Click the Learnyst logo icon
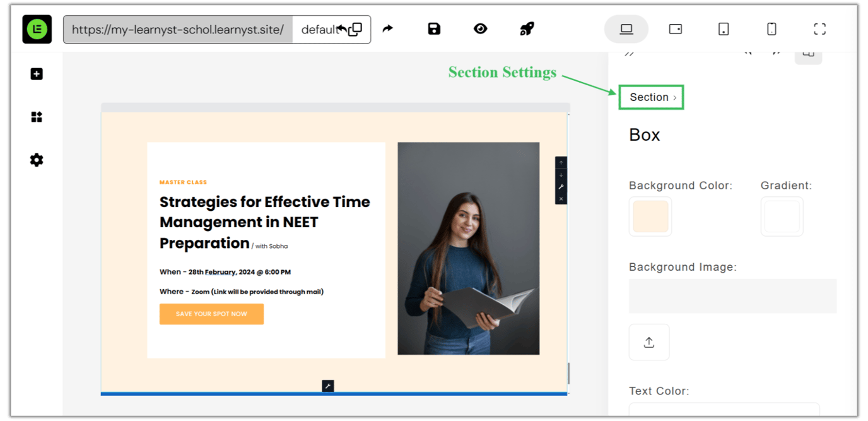The height and width of the screenshot is (421, 868). (x=37, y=29)
